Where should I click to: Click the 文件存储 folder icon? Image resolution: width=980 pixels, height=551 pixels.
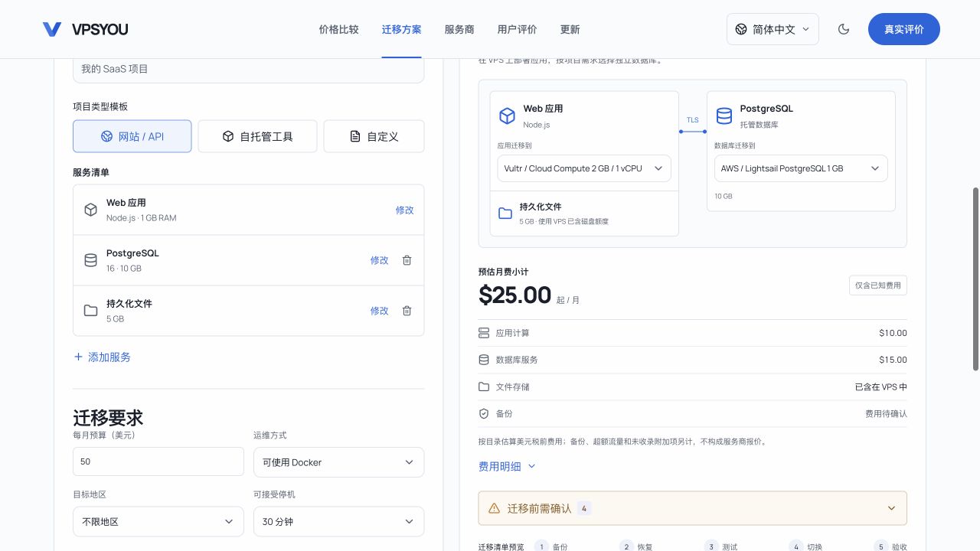[x=484, y=386]
